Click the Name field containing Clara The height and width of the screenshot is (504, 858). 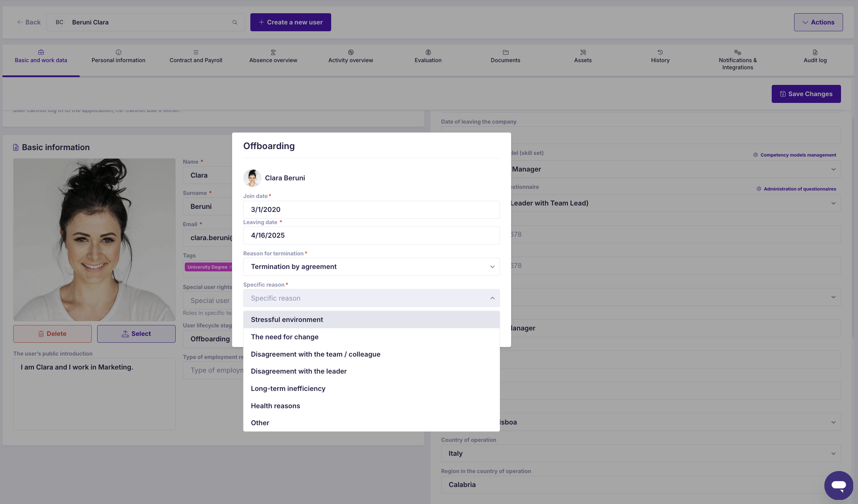208,175
